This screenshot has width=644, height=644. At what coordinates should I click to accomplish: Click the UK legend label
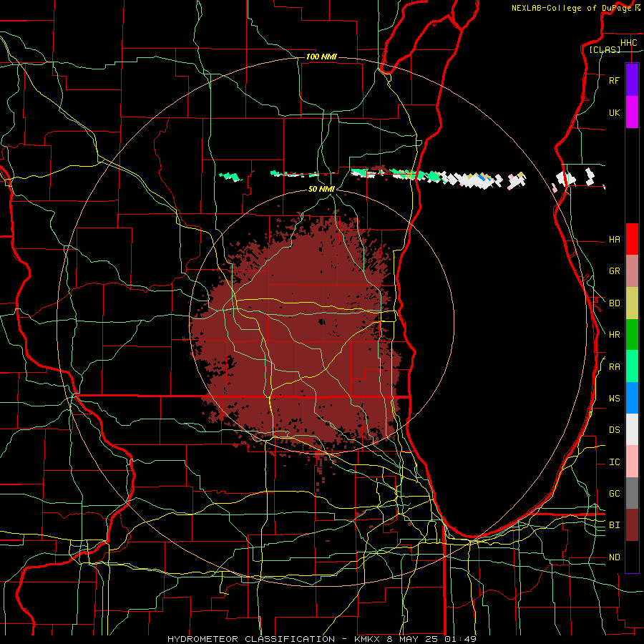tap(614, 112)
